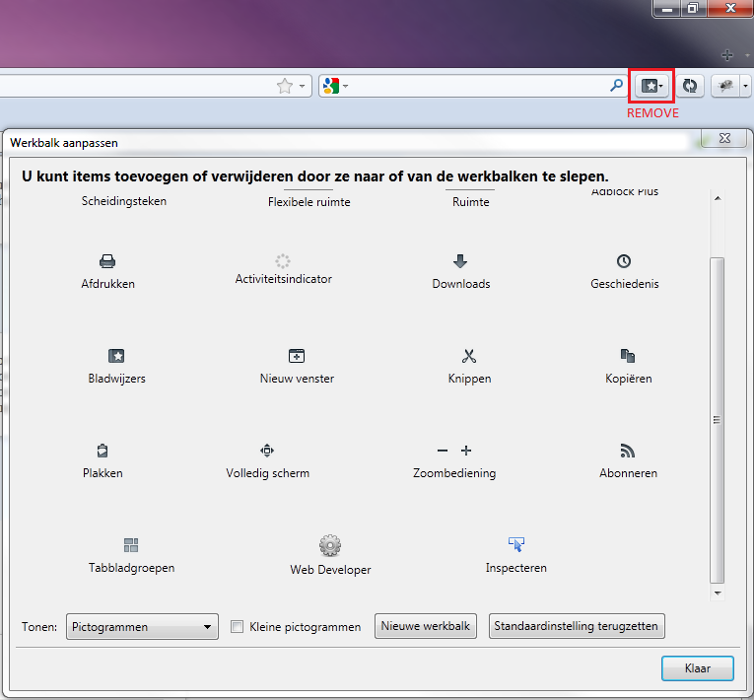Select the Tabbladgroepen icon
Screen dimensions: 754x700
point(131,545)
